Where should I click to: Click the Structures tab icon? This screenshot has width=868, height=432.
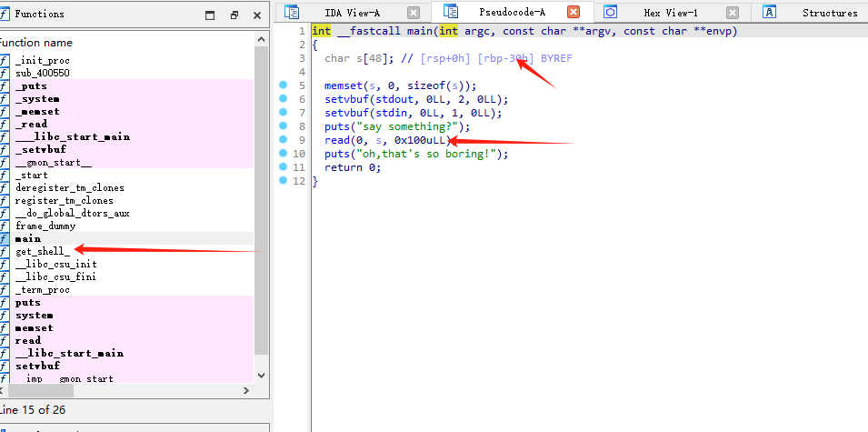pyautogui.click(x=769, y=12)
